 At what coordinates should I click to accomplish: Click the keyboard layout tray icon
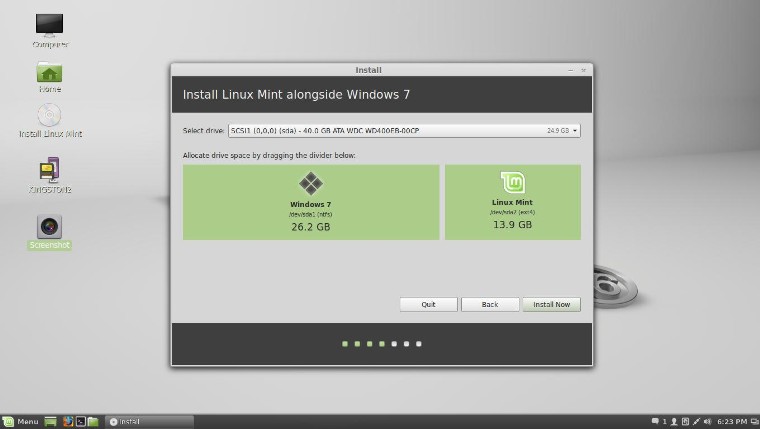tap(685, 422)
